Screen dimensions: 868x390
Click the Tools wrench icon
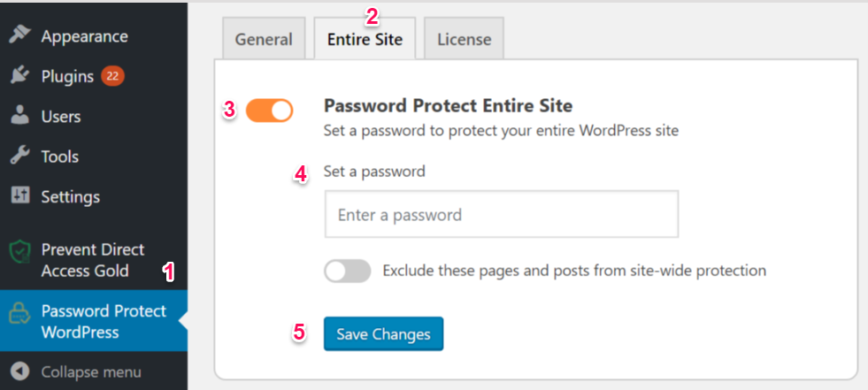pyautogui.click(x=20, y=157)
